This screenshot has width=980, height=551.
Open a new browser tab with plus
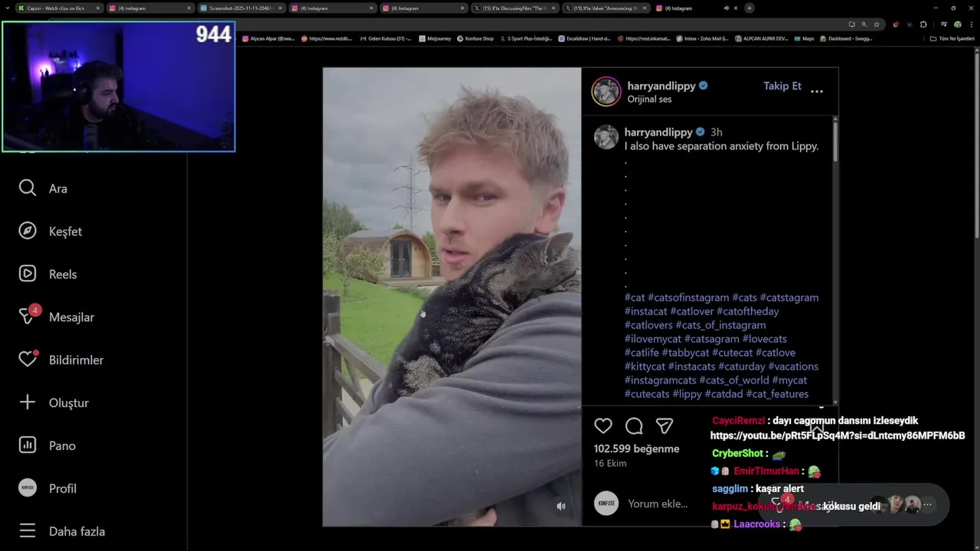click(x=749, y=8)
